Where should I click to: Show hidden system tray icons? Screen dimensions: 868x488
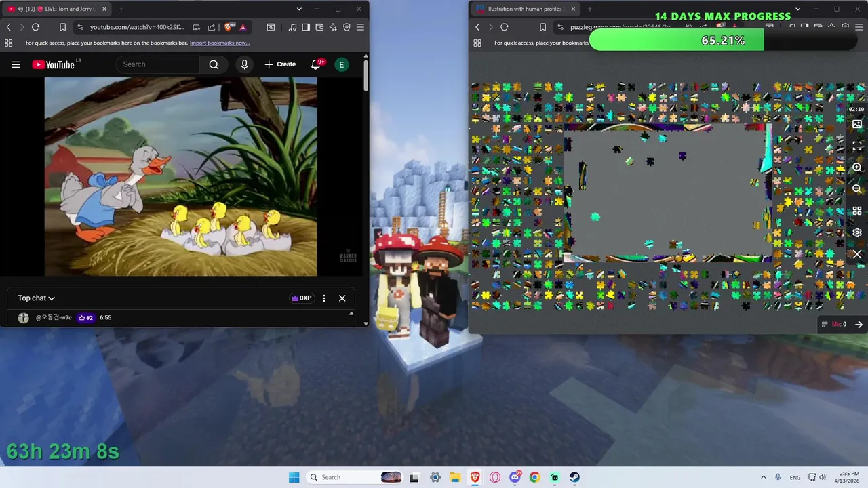764,477
